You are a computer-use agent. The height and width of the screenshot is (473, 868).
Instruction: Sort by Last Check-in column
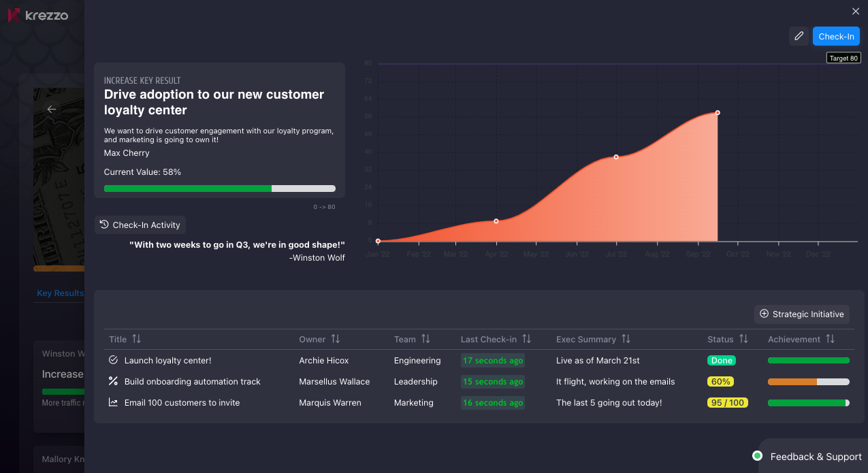click(x=526, y=339)
